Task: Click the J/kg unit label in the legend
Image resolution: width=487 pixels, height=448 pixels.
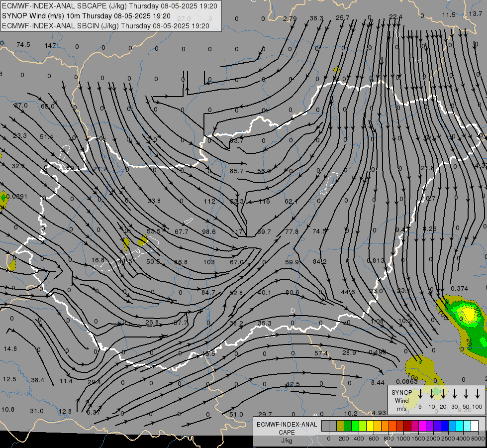Action: [287, 441]
